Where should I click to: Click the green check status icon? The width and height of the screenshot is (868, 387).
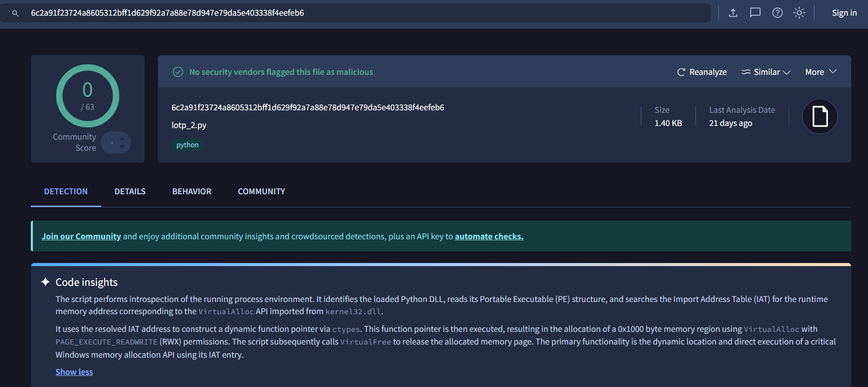[x=178, y=72]
